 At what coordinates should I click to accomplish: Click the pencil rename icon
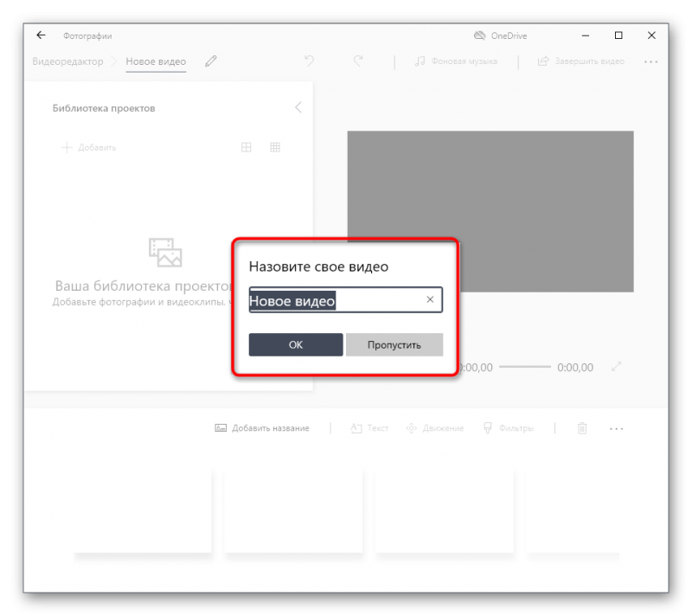point(211,61)
